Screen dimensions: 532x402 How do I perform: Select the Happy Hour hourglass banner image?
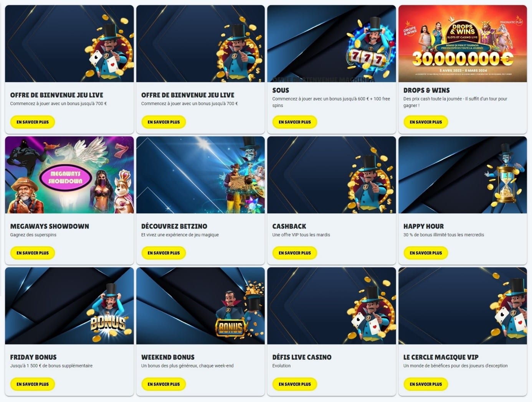463,175
